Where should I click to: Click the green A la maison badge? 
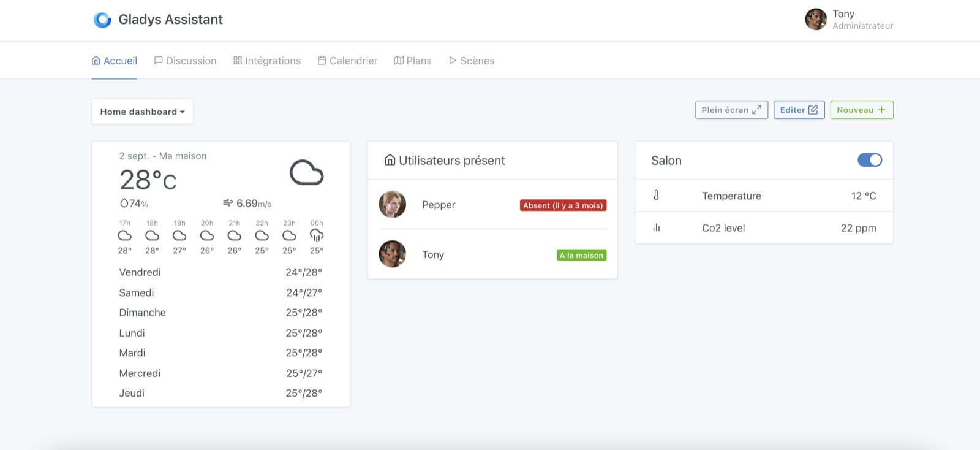click(x=581, y=255)
